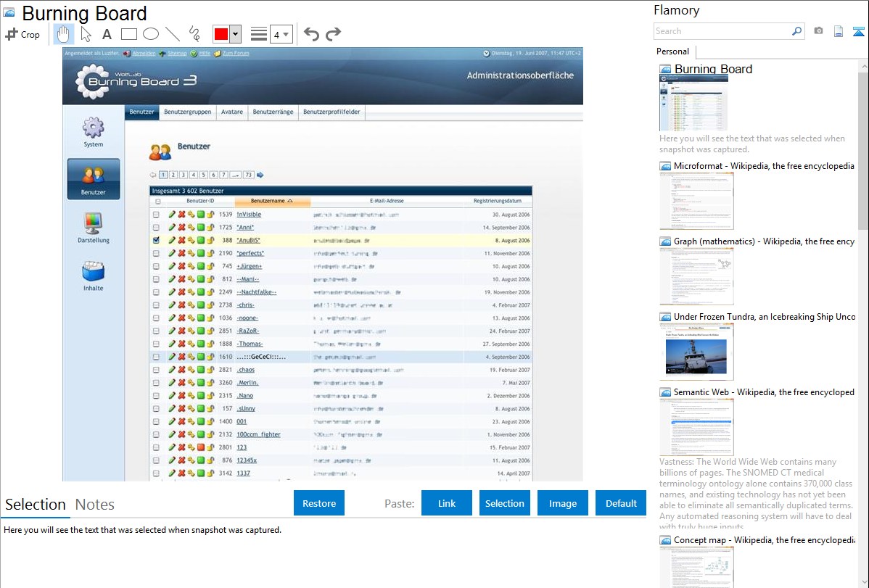Open the Personal tab
869x588 pixels.
click(x=672, y=51)
